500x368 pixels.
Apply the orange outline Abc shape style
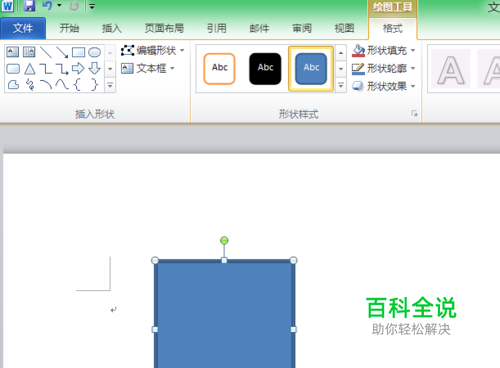[x=220, y=69]
